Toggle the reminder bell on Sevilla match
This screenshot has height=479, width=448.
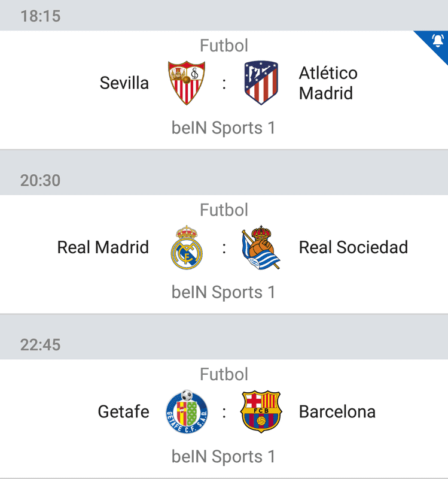(438, 40)
